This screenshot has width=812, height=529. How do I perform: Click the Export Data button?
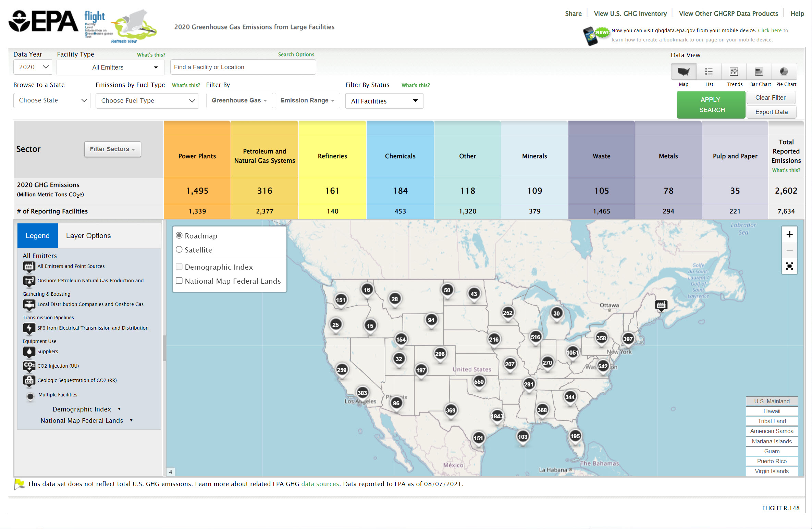[x=771, y=112]
